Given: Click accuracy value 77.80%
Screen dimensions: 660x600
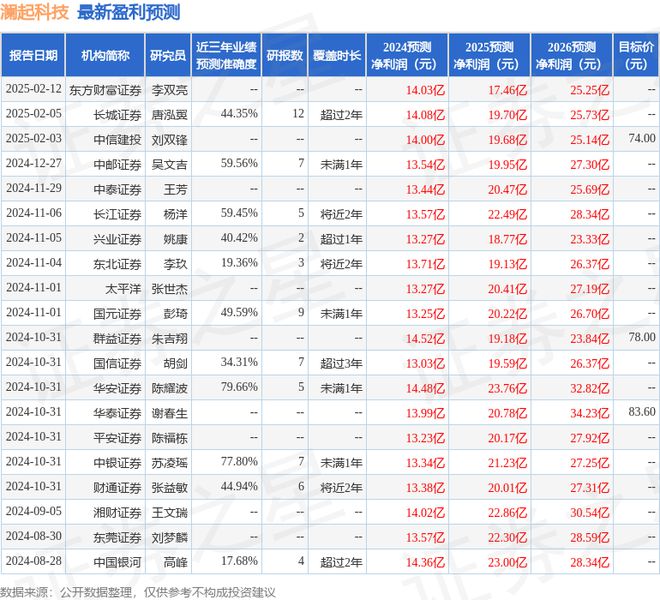Looking at the screenshot, I should [239, 461].
